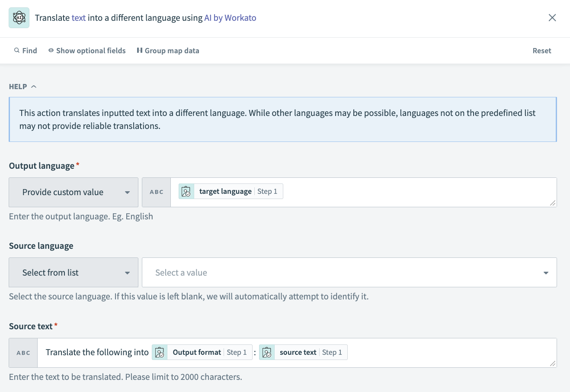Viewport: 570px width, 392px height.
Task: Click Group map data in the toolbar
Action: pyautogui.click(x=172, y=51)
